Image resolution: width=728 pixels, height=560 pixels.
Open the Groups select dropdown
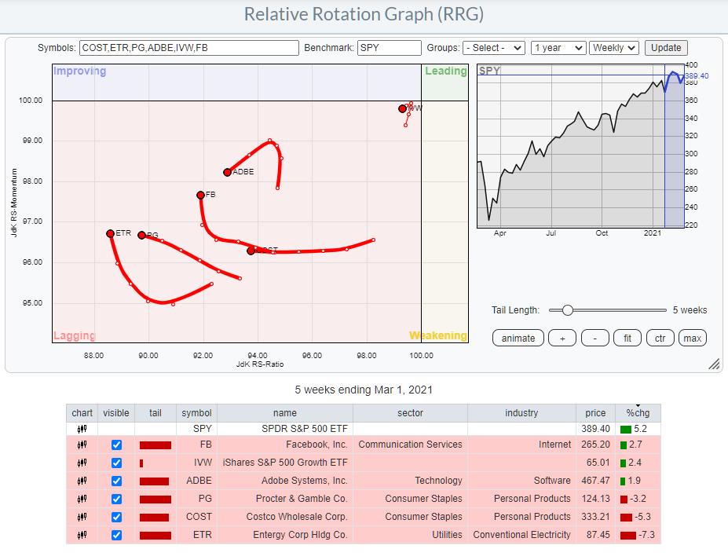click(x=493, y=48)
